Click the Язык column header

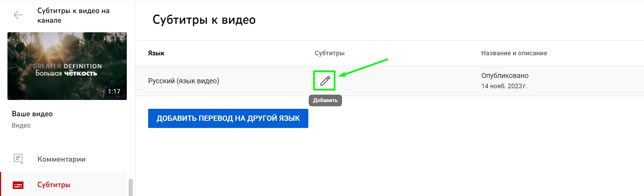pos(156,53)
